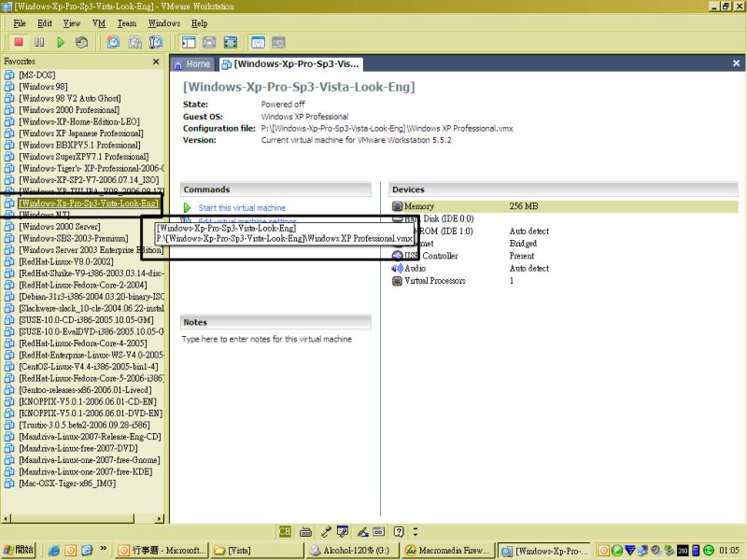Open the Team menu
747x560 pixels.
coord(127,23)
